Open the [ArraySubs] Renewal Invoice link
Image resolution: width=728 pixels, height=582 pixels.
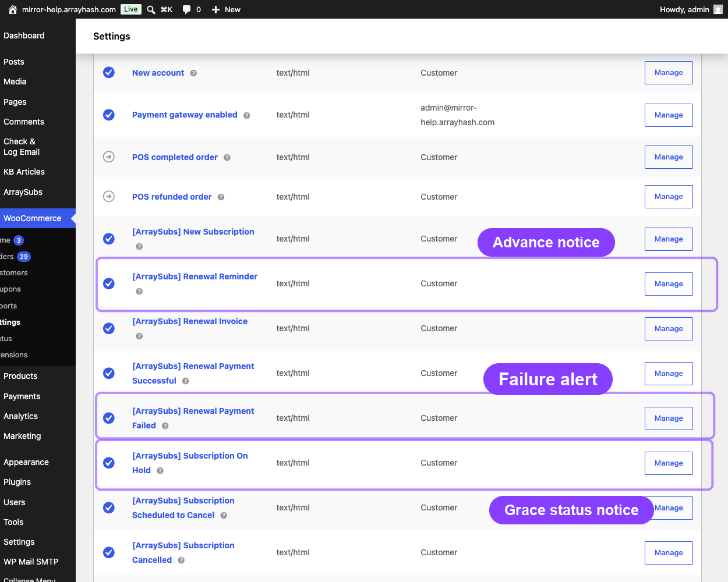click(190, 321)
